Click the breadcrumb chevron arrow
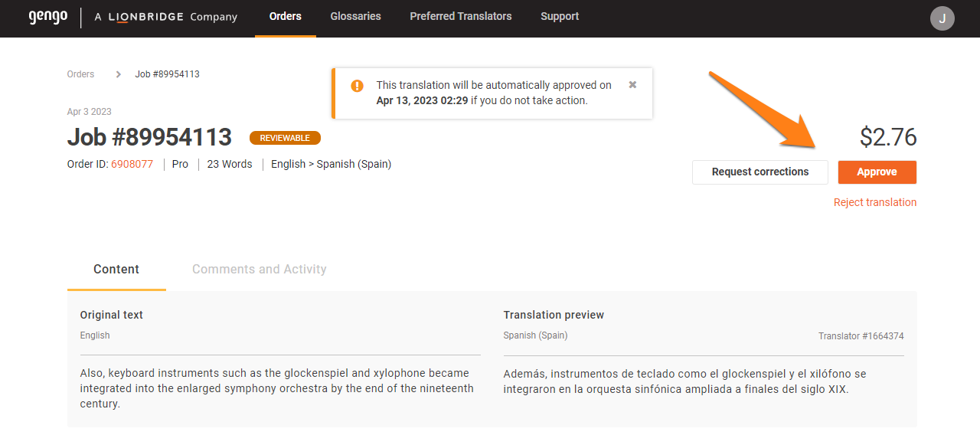This screenshot has width=980, height=445. click(x=118, y=74)
